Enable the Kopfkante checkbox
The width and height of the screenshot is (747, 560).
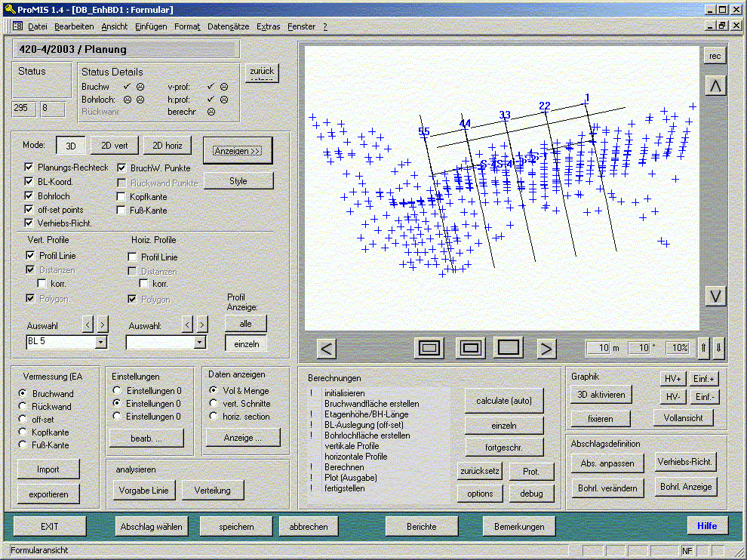pyautogui.click(x=122, y=196)
